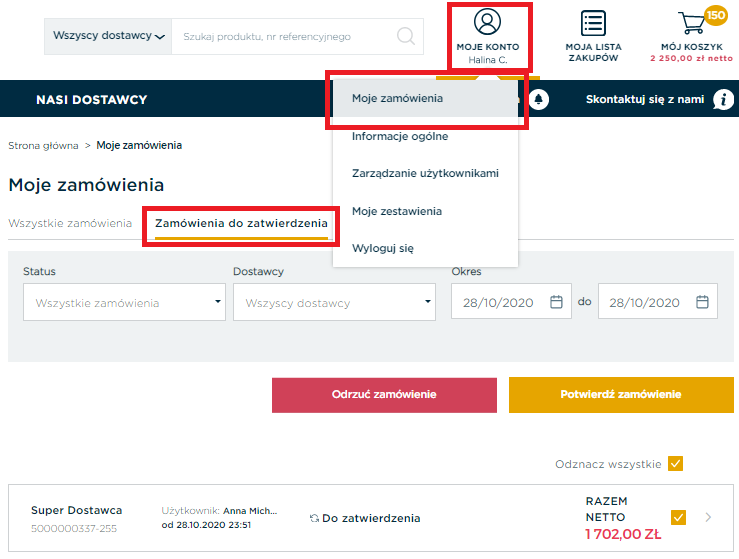Expand the Wszyscy dostawcy search dropdown
This screenshot has width=739, height=559.
pyautogui.click(x=108, y=36)
